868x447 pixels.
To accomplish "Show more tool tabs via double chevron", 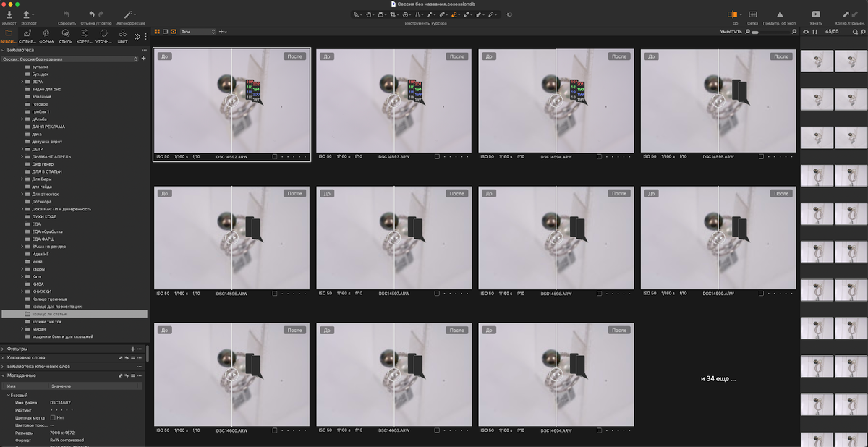I will (137, 35).
